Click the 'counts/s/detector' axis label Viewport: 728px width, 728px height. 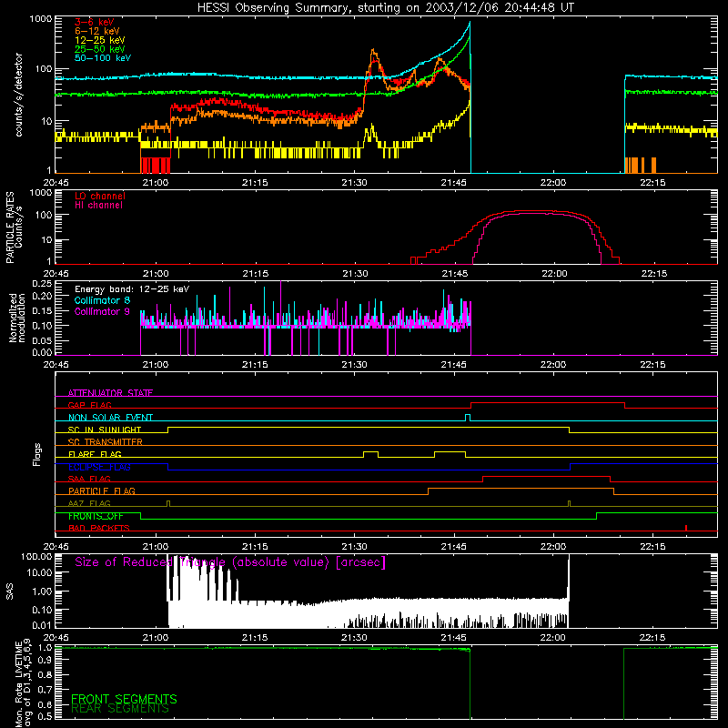(18, 95)
